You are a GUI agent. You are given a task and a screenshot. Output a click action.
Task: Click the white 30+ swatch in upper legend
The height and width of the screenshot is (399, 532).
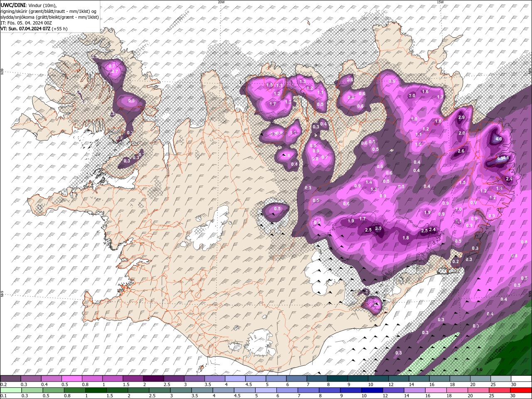pyautogui.click(x=521, y=379)
